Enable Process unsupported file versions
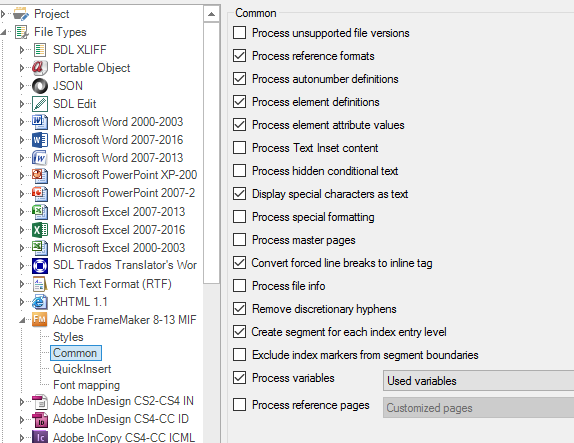 tap(239, 33)
